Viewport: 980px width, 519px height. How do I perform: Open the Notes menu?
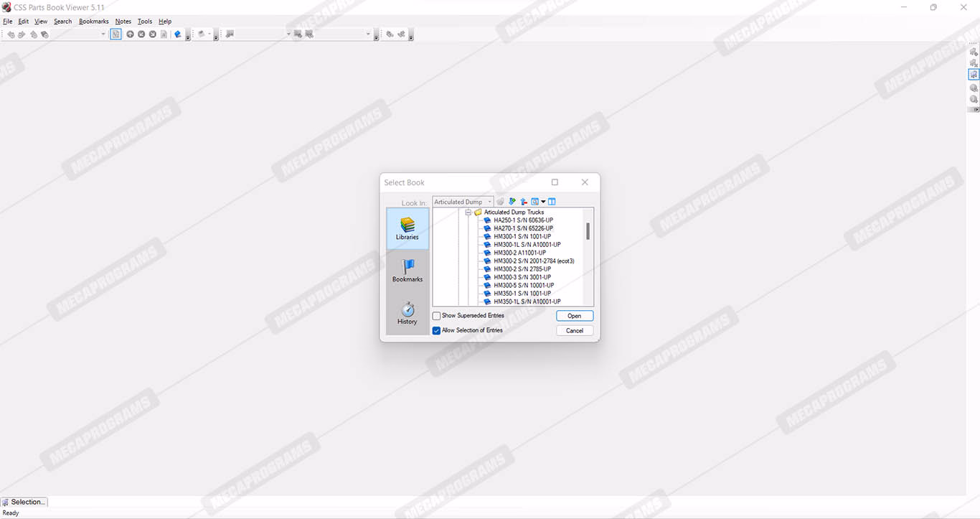pyautogui.click(x=123, y=22)
